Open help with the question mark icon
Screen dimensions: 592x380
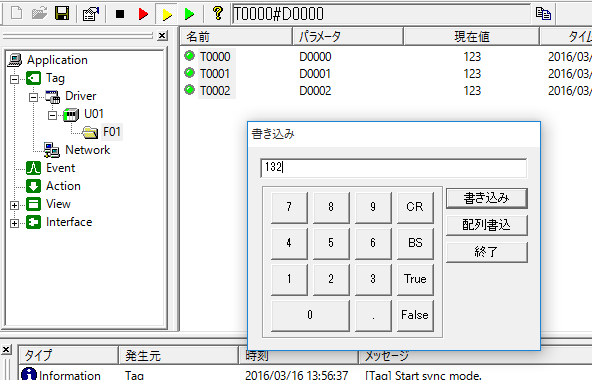pos(217,13)
